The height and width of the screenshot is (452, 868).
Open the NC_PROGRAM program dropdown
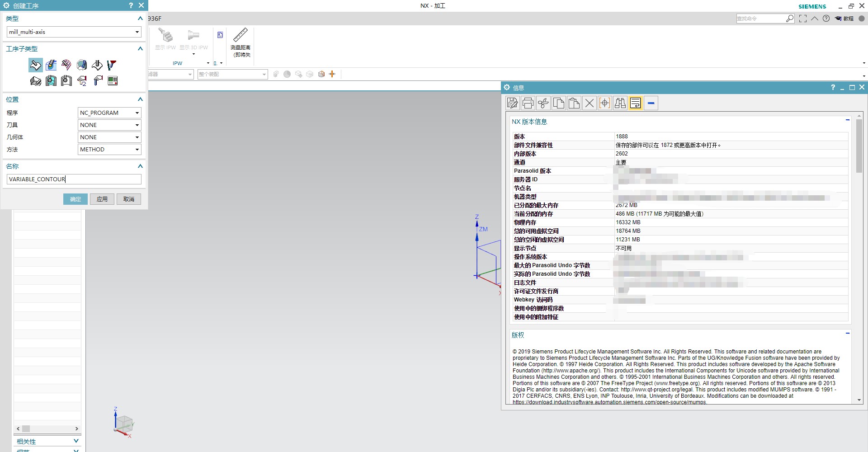137,113
